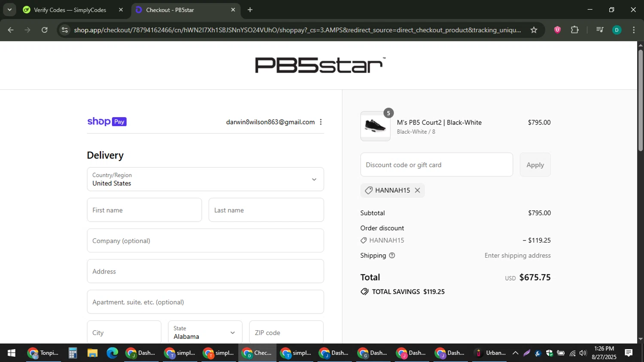Open the Tonpi Chrome taskbar window

click(x=43, y=353)
